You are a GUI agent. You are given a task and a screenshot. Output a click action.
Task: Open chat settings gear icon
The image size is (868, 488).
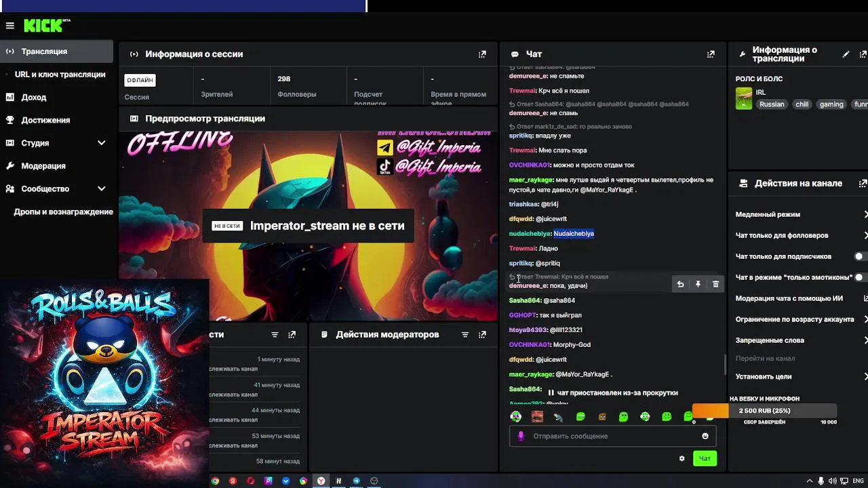click(682, 459)
